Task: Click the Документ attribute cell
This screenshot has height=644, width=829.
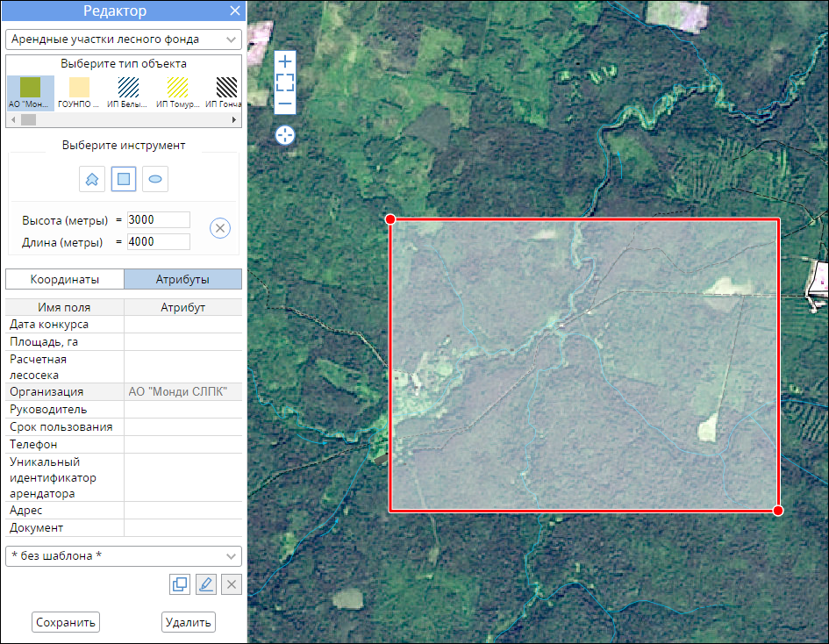Action: [x=183, y=527]
